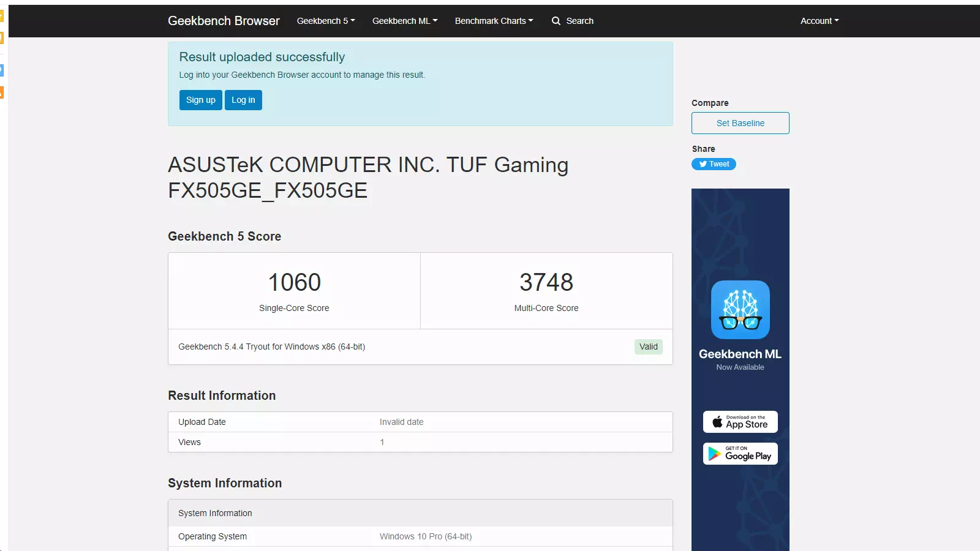Click the green Valid badge next to Geekbench 5.4.4

coord(648,347)
